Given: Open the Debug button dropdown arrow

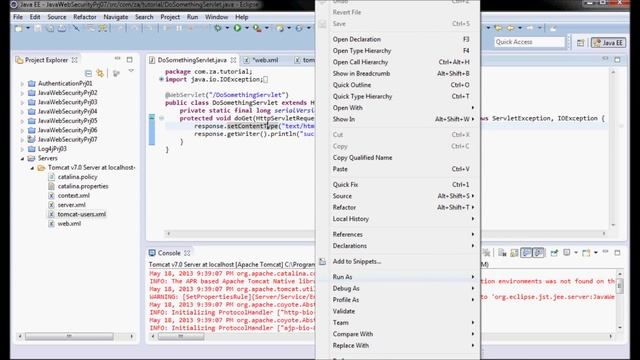Looking at the screenshot, I should coord(227,28).
